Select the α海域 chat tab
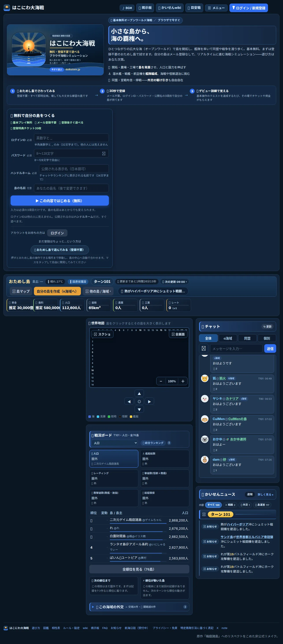This screenshot has height=644, width=283. tap(228, 338)
